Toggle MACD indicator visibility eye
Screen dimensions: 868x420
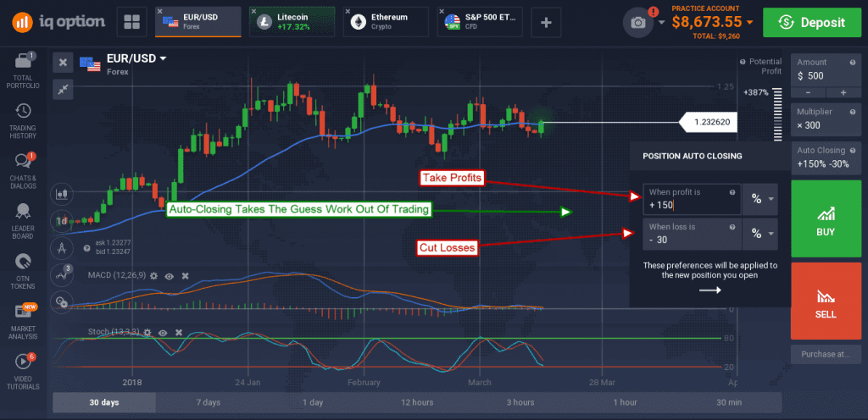170,275
